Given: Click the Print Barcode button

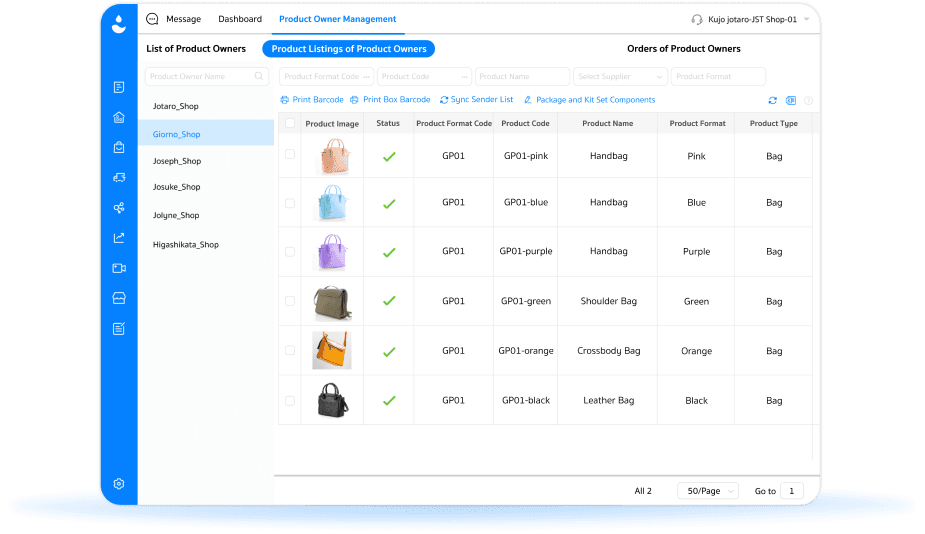Looking at the screenshot, I should tap(311, 100).
